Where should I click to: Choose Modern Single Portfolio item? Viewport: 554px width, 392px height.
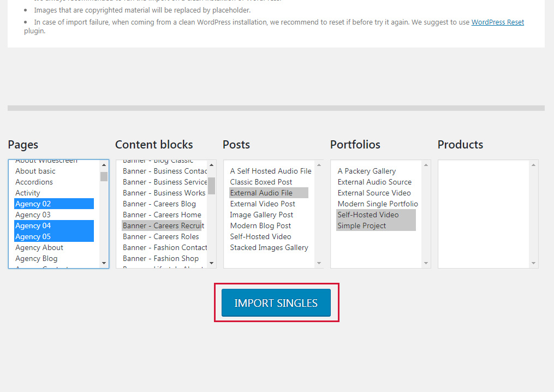coord(377,204)
